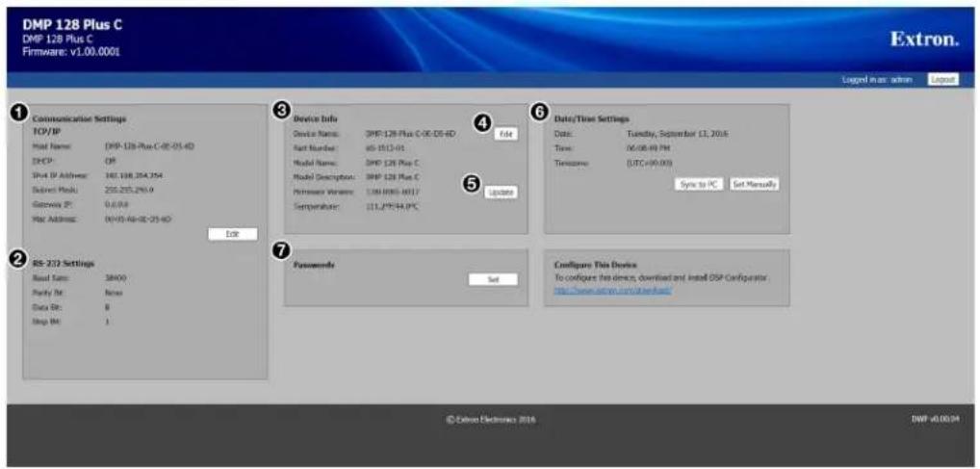
Task: Click the DMP 128 Plus C header title
Action: (x=72, y=25)
